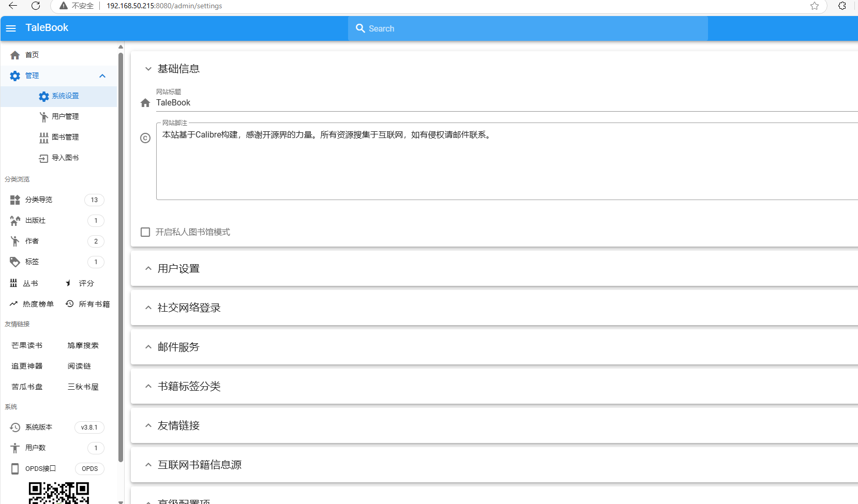This screenshot has width=858, height=504.
Task: Click the 2 count badge for 作者
Action: point(96,241)
